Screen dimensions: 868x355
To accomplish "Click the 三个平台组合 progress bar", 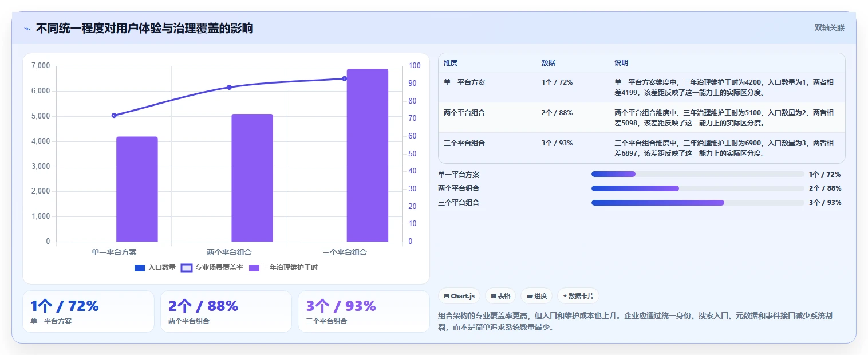I will point(698,203).
